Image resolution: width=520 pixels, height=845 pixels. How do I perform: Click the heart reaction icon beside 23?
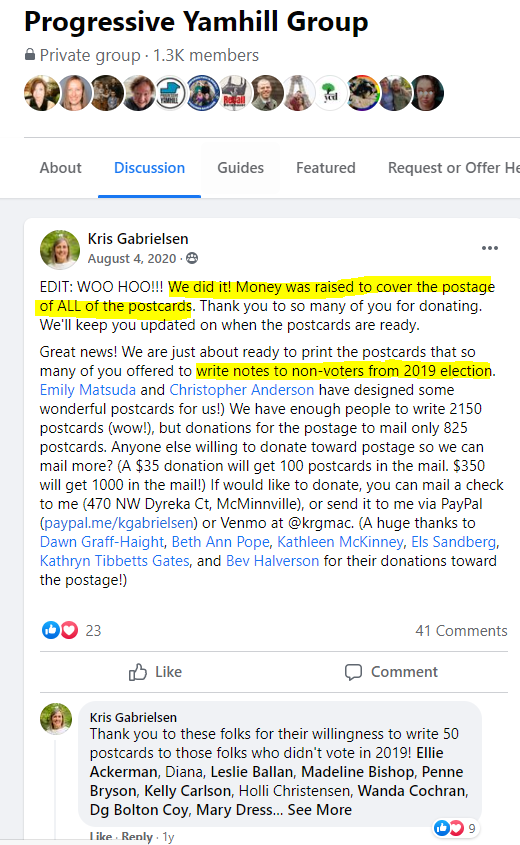tap(70, 629)
